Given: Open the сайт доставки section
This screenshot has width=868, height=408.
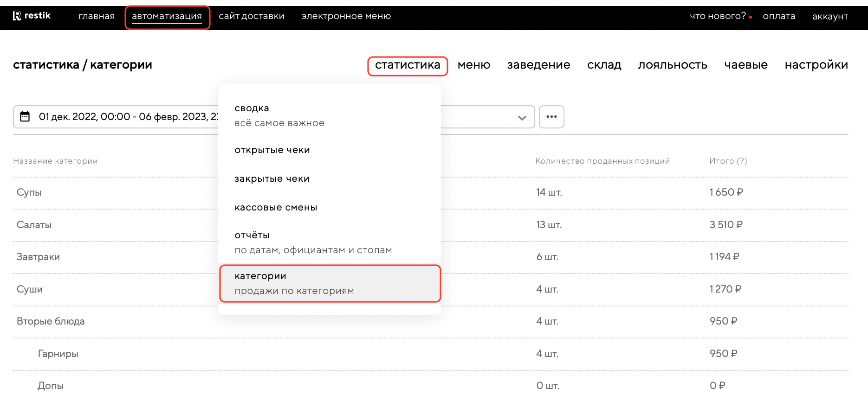Looking at the screenshot, I should [x=252, y=16].
